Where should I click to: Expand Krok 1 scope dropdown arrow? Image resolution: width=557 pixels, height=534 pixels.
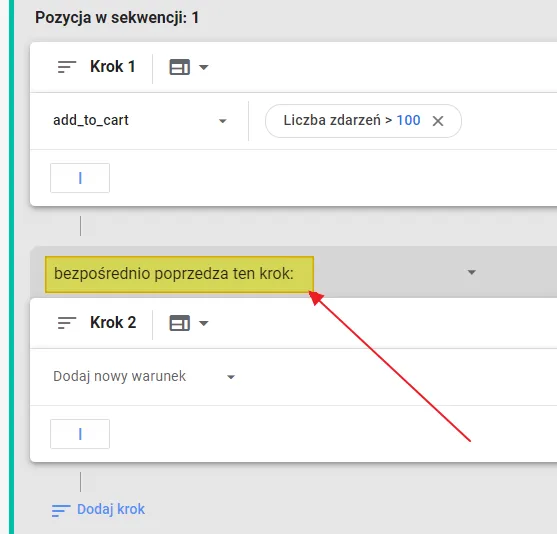[204, 67]
